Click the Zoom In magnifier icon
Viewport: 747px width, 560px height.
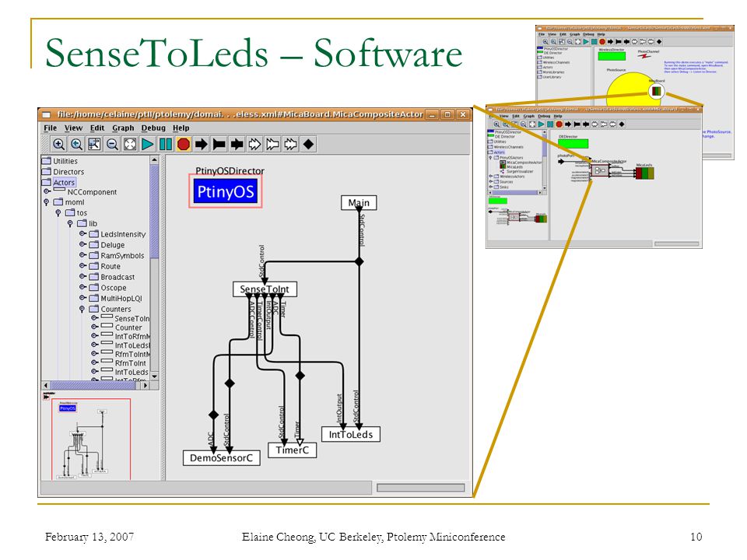coord(58,144)
